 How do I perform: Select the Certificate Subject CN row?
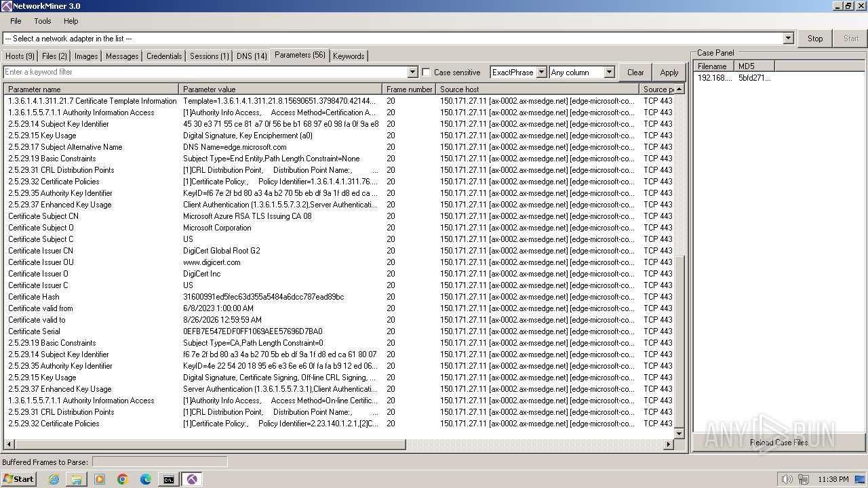pos(339,216)
